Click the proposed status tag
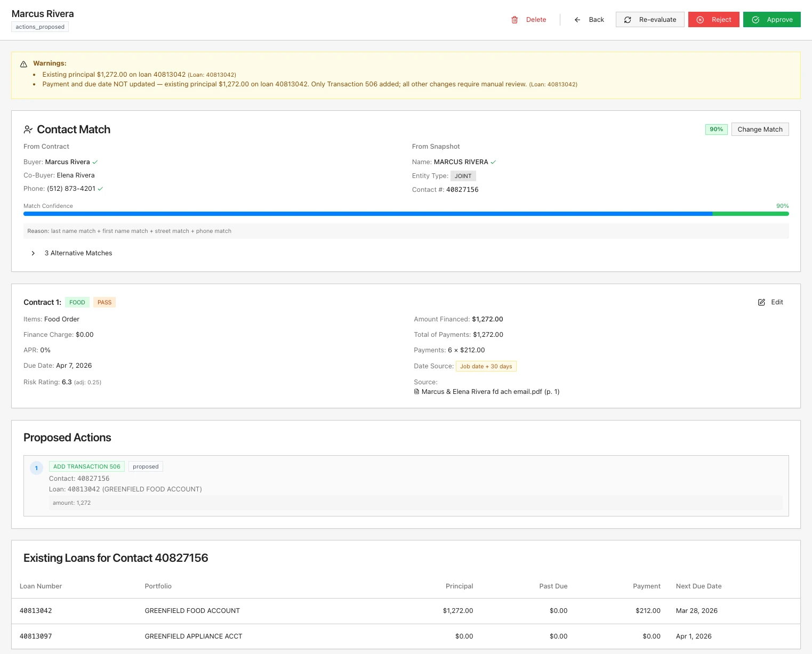This screenshot has width=812, height=654. point(146,466)
